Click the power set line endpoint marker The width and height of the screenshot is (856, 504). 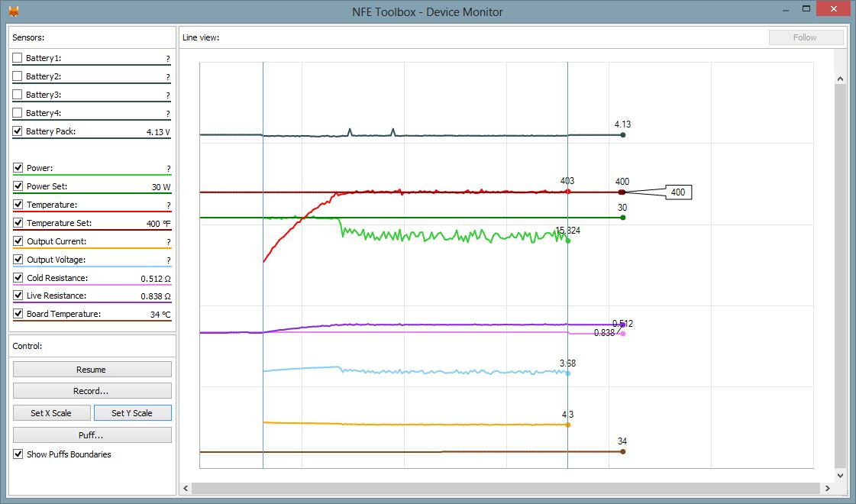[623, 218]
